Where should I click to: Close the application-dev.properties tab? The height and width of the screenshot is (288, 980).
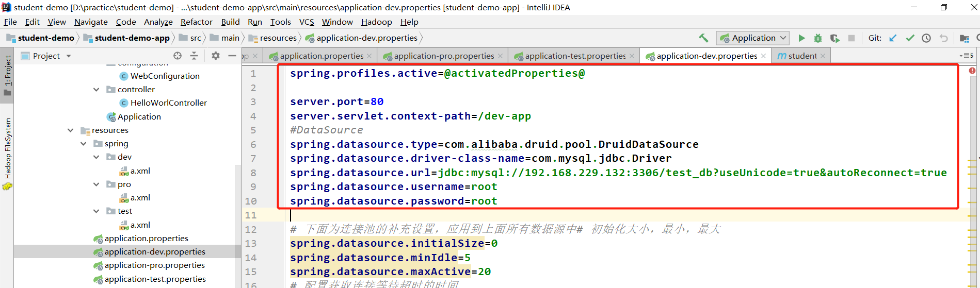[x=763, y=56]
